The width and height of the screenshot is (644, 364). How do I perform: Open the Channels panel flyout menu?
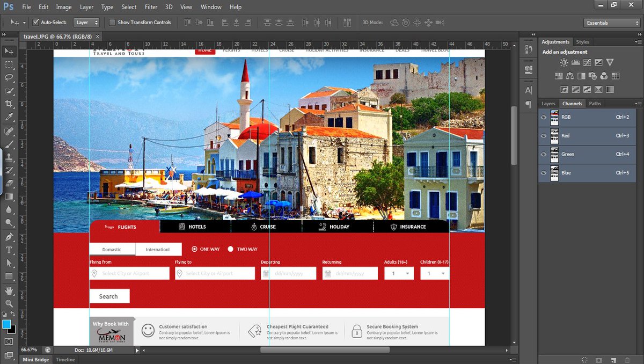click(638, 104)
